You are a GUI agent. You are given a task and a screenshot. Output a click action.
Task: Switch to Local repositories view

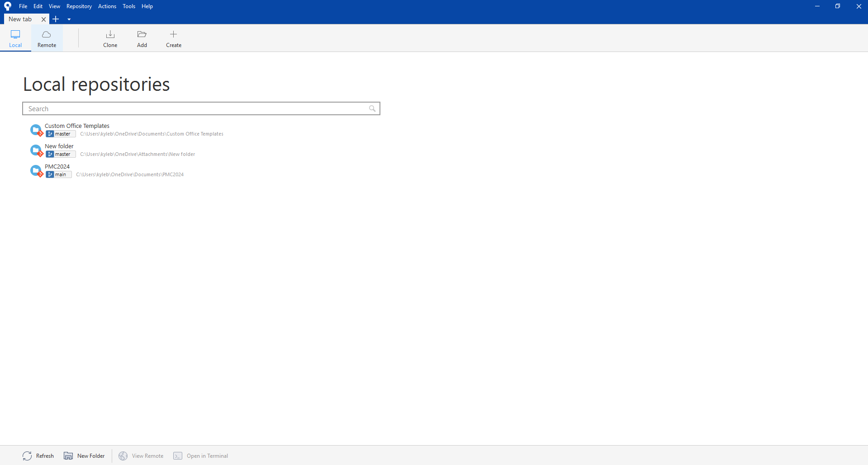(x=15, y=38)
